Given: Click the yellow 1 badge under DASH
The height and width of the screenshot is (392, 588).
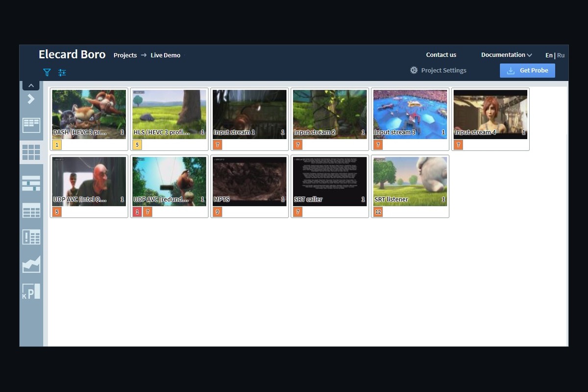Looking at the screenshot, I should tap(57, 145).
